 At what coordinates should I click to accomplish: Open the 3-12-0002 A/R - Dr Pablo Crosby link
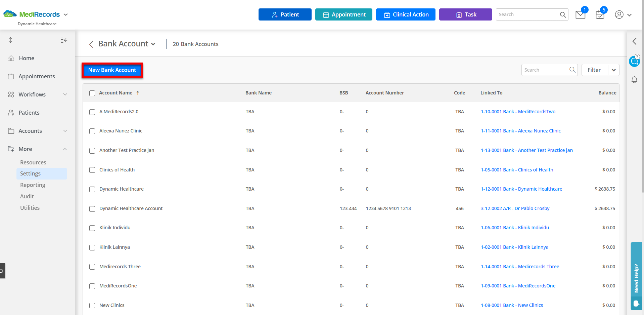pyautogui.click(x=515, y=208)
